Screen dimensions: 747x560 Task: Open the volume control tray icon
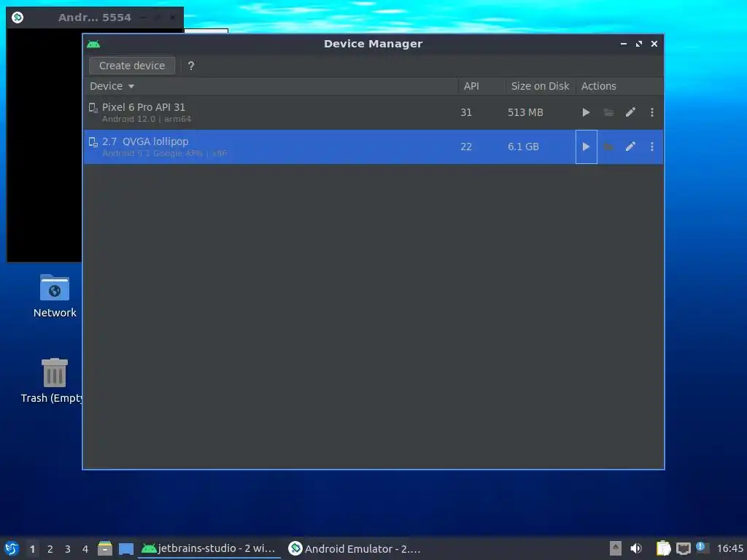tap(636, 548)
